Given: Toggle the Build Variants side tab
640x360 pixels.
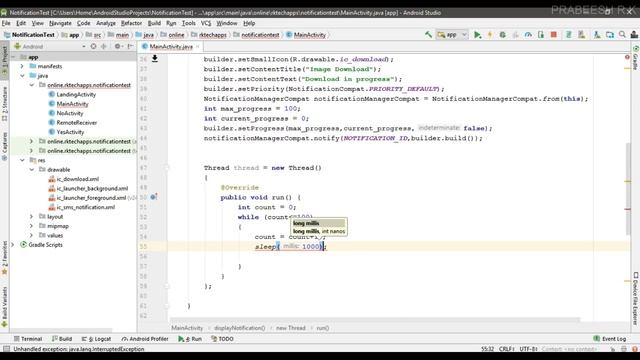Looking at the screenshot, I should tap(4, 307).
